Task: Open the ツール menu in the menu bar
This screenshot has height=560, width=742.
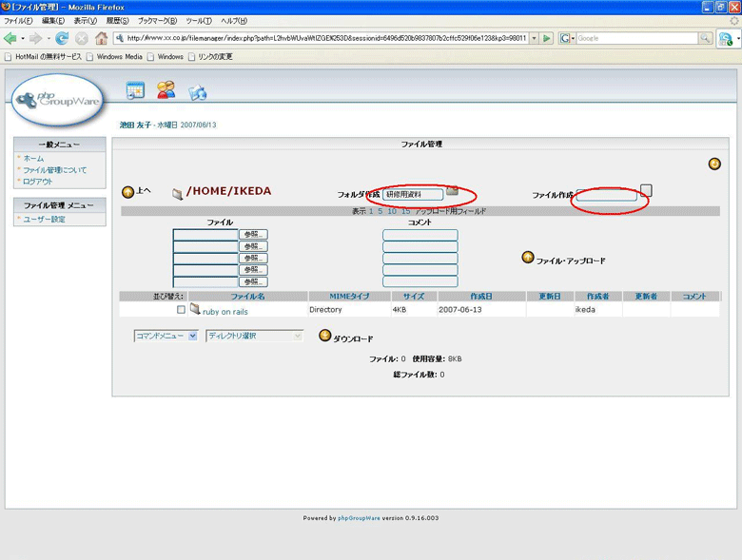Action: tap(199, 20)
